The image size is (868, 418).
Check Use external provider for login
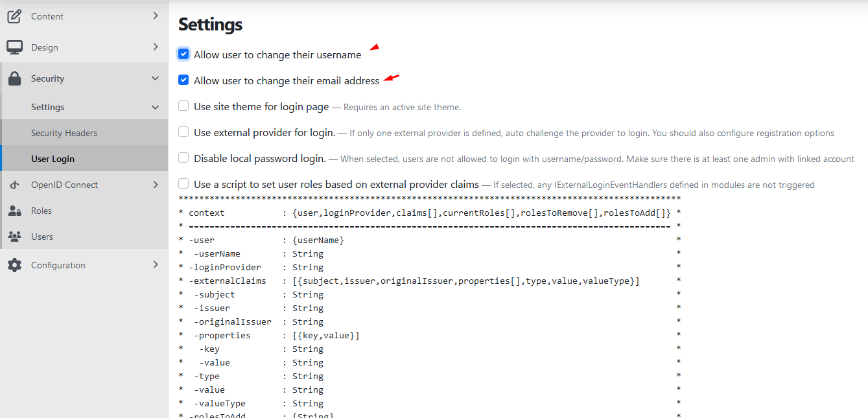point(183,132)
